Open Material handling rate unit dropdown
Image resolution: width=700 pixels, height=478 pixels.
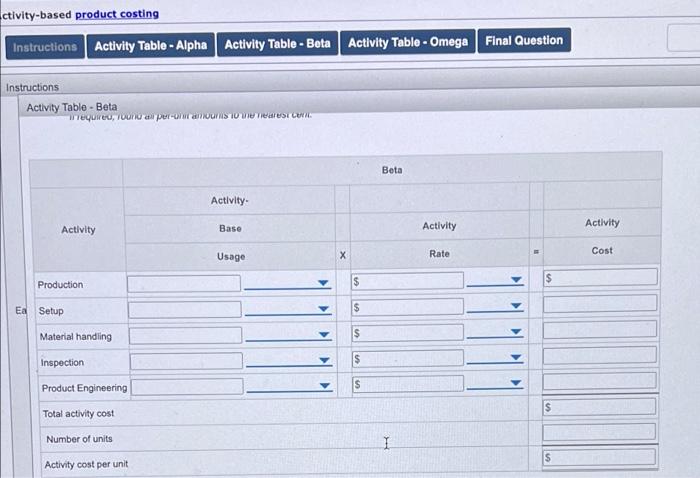pyautogui.click(x=495, y=332)
